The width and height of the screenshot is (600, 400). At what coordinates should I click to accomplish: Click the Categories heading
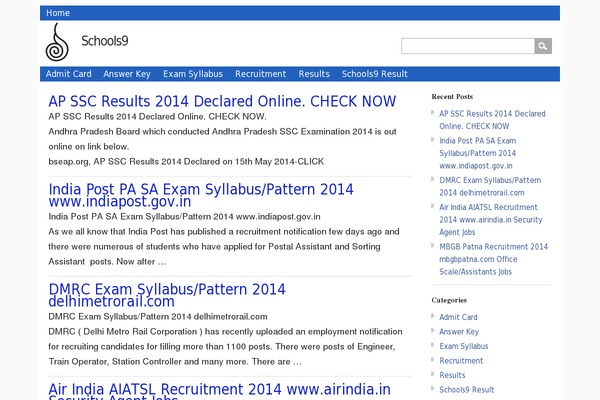point(449,300)
